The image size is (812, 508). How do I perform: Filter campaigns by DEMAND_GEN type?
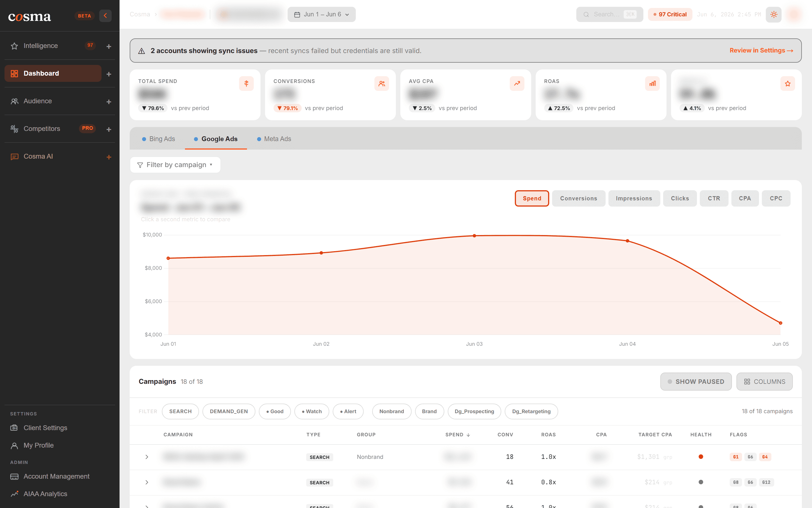[x=229, y=411]
